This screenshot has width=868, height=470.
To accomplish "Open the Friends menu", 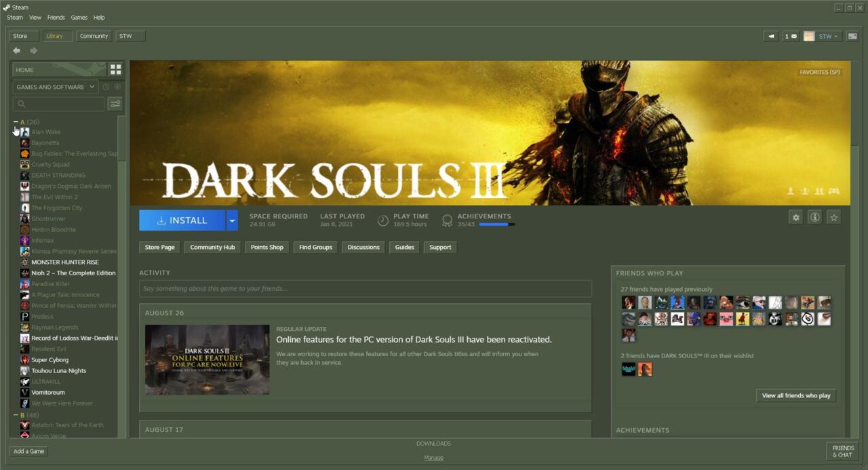I will click(56, 17).
